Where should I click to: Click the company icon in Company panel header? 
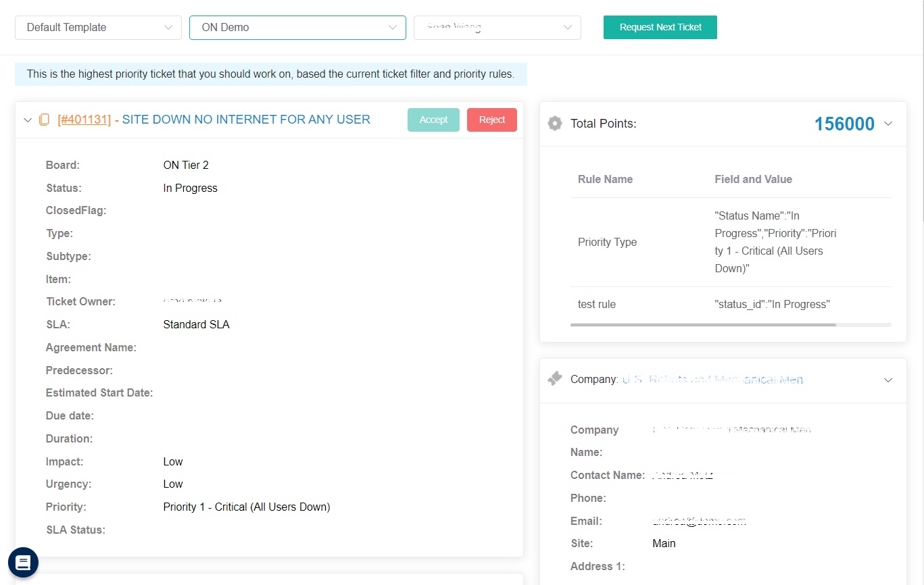[x=555, y=379]
